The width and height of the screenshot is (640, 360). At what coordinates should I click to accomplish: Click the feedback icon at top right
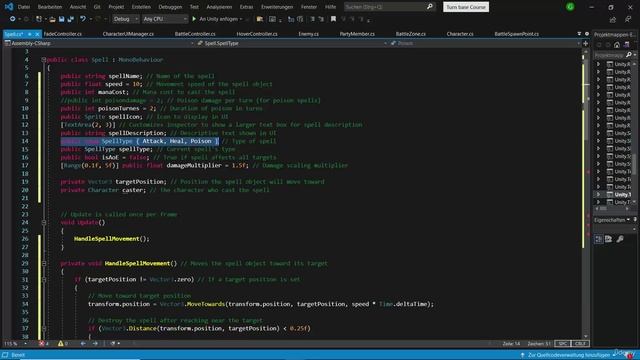(628, 19)
